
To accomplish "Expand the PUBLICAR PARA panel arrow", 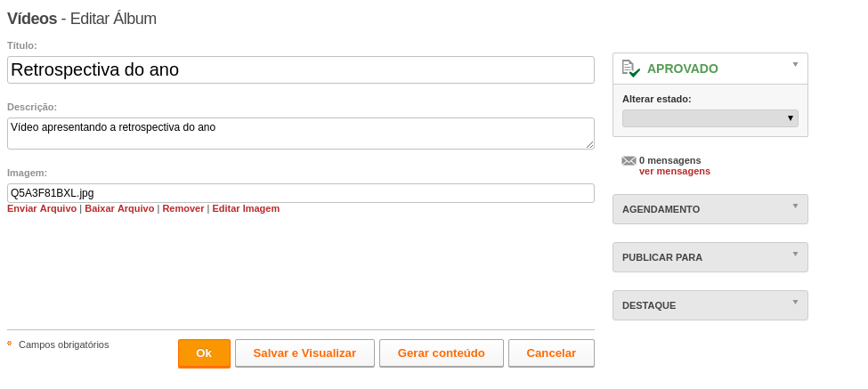I will pos(795,254).
